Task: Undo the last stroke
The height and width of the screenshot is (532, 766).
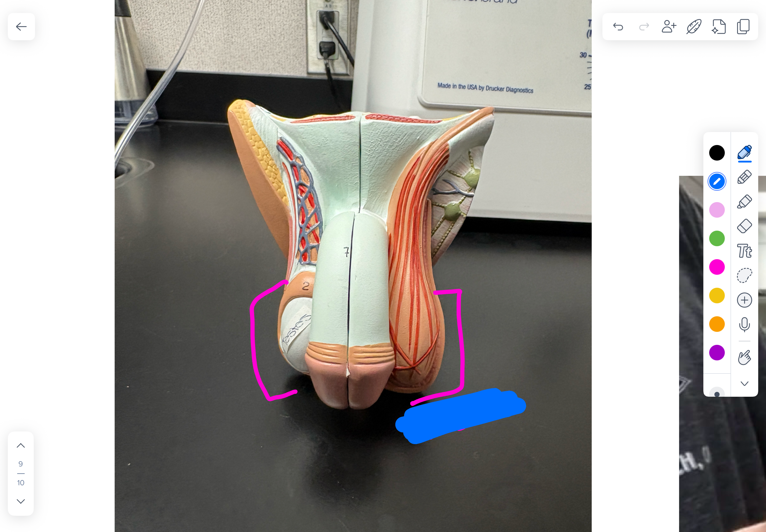Action: 618,27
